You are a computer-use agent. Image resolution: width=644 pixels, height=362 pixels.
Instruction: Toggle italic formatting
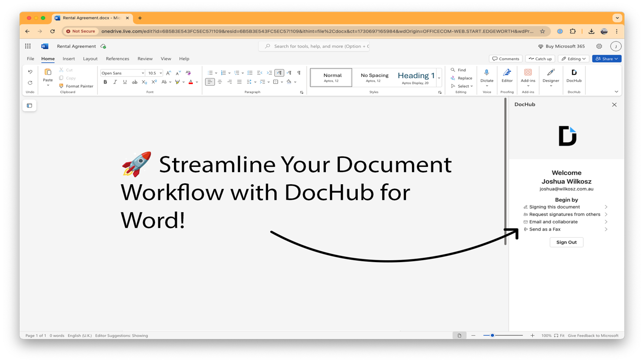coord(115,82)
